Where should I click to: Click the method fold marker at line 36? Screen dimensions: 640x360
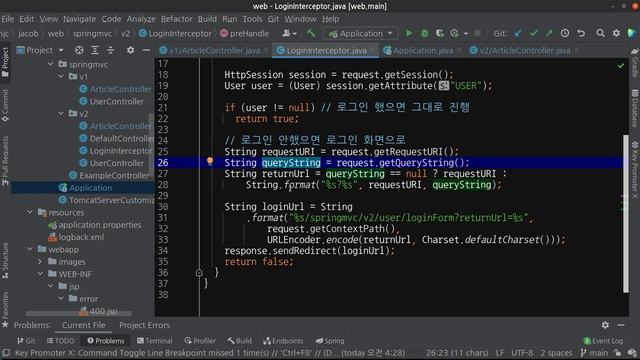click(x=199, y=273)
